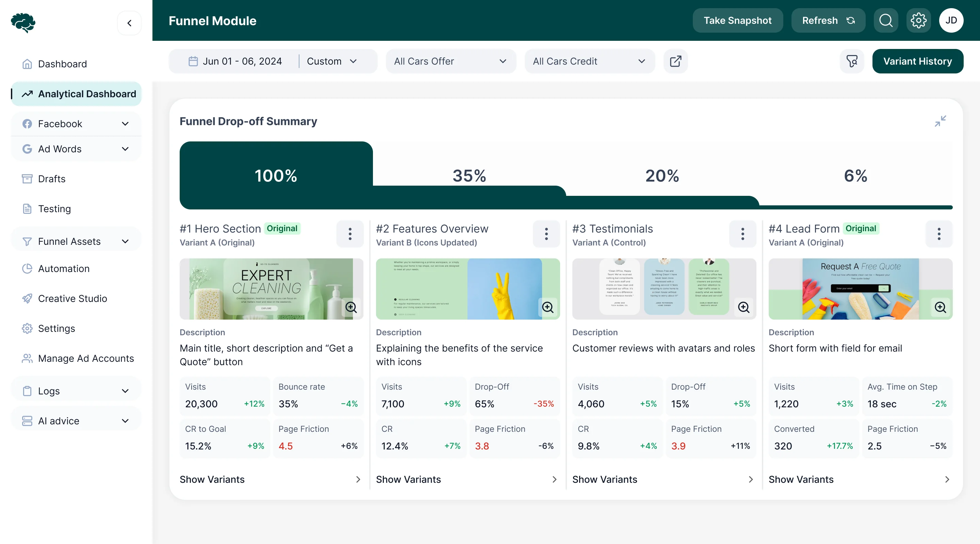Image resolution: width=980 pixels, height=544 pixels.
Task: Zoom into Features Overview preview image
Action: click(548, 307)
